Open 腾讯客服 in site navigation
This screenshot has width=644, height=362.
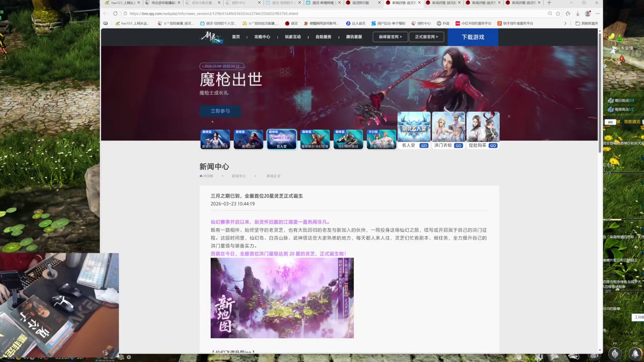coord(354,37)
